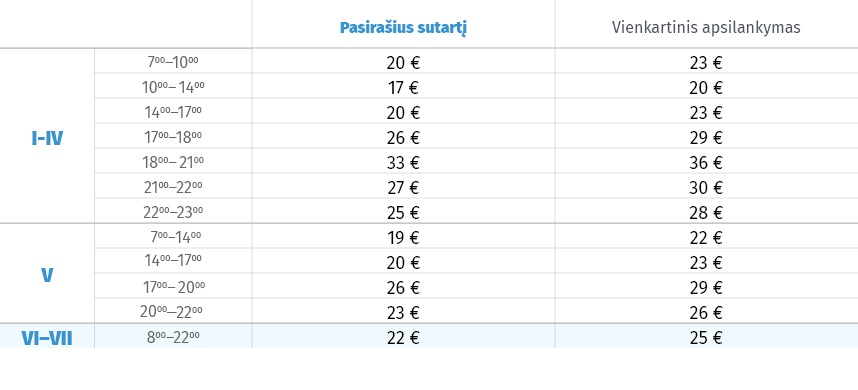This screenshot has height=390, width=858.
Task: Click the 22:00–23:00 time slot
Action: pos(173,213)
